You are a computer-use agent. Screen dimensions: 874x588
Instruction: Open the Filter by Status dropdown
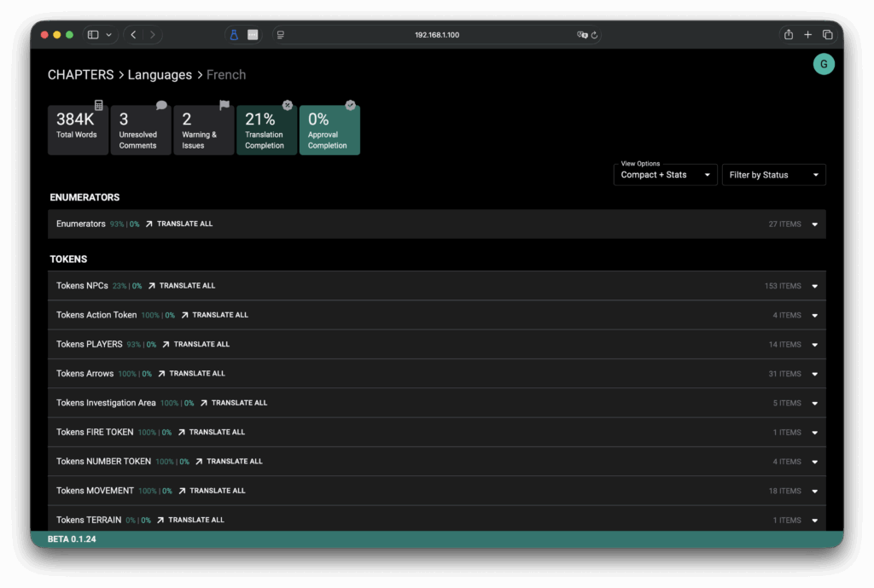[x=773, y=175]
